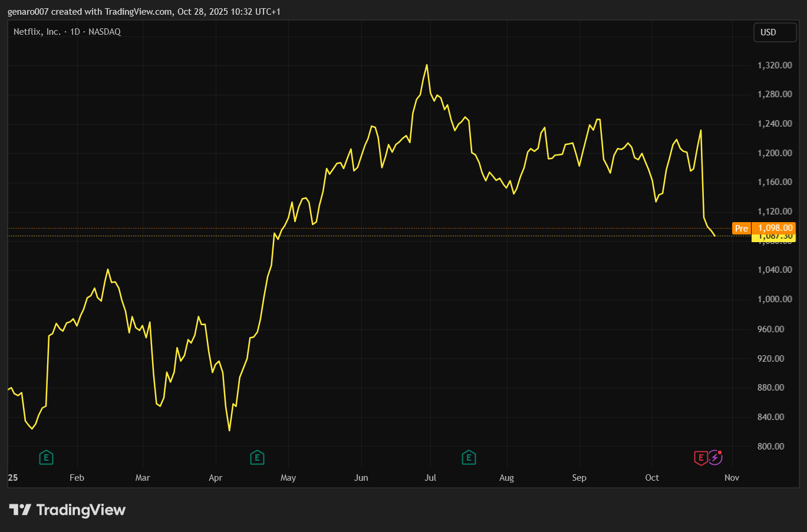Click the Jul label on time axis

[430, 478]
